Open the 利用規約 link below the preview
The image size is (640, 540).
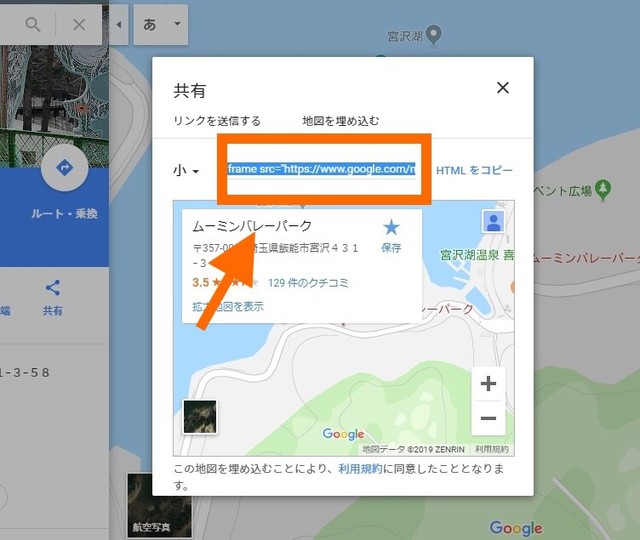360,469
